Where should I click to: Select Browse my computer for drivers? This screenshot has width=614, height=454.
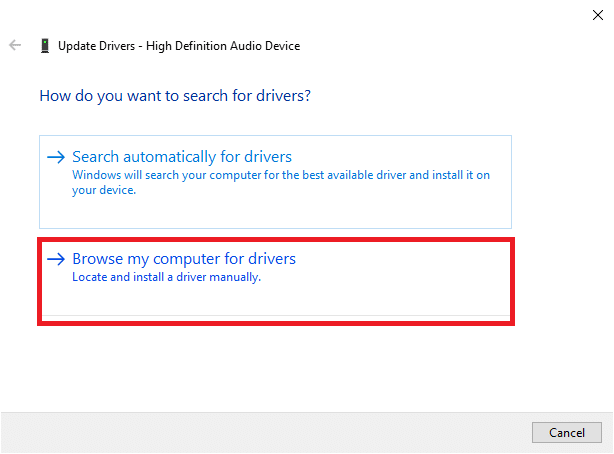pos(184,259)
